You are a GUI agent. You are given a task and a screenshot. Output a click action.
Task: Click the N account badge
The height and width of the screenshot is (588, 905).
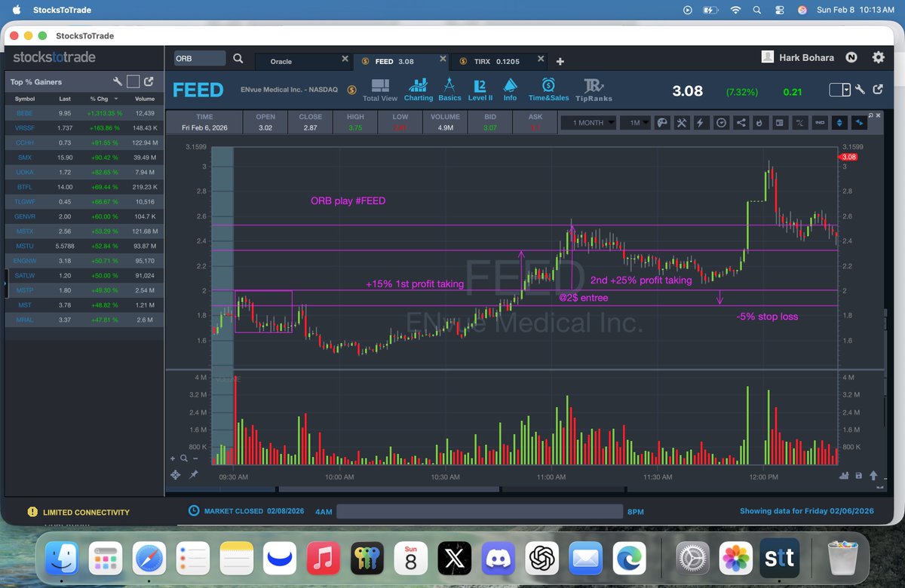tap(851, 57)
